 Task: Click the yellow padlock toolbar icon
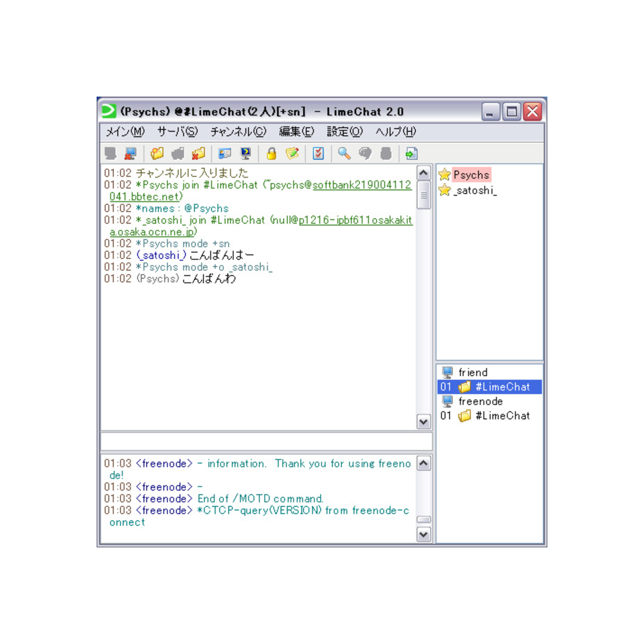click(272, 153)
